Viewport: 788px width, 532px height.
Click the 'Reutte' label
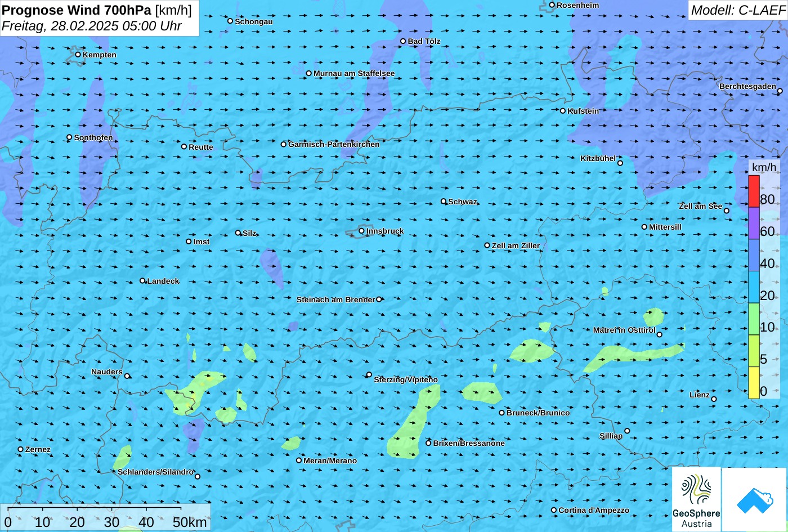pos(201,147)
